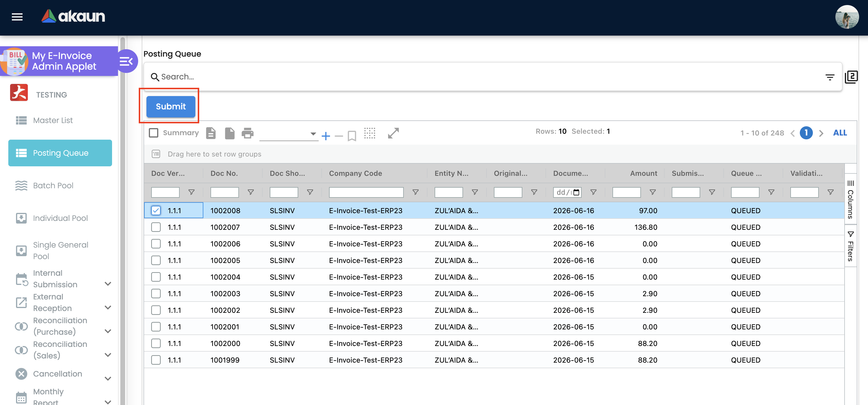This screenshot has width=868, height=405.
Task: Click the first export document icon
Action: click(x=211, y=133)
